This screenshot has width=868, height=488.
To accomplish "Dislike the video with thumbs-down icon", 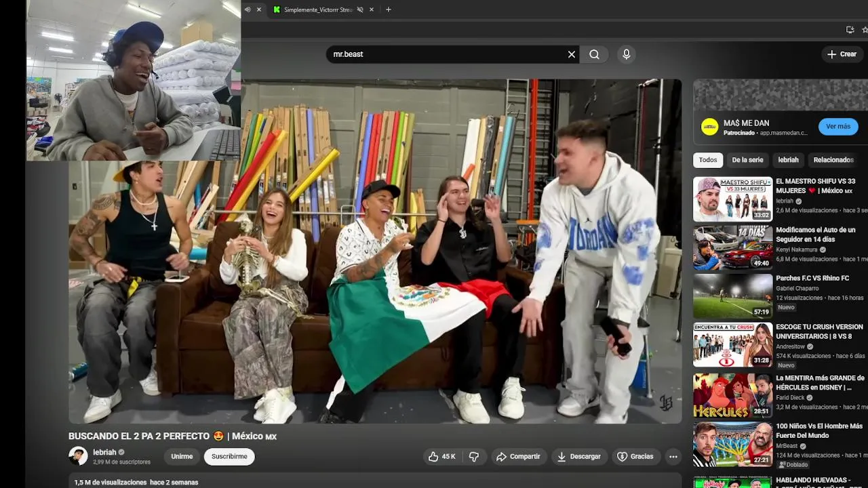I will pos(474,457).
